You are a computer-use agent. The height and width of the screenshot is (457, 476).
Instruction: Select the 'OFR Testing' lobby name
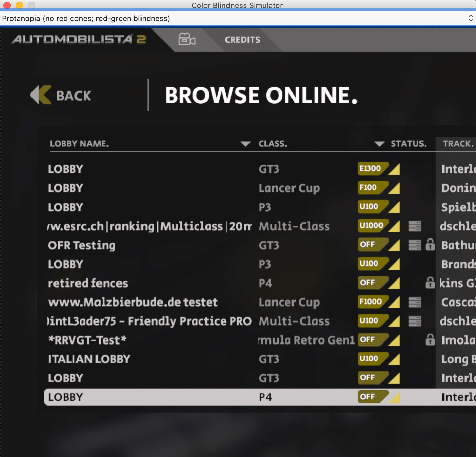[82, 245]
